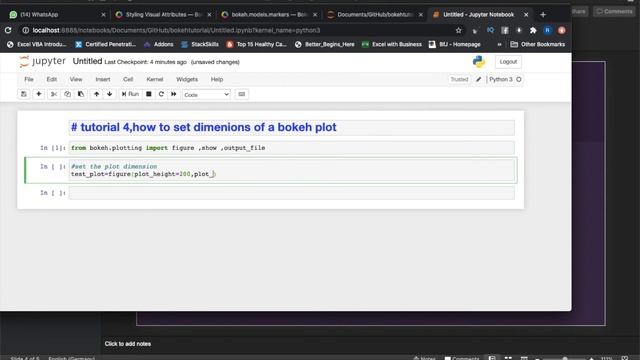Click the Python logo in the header
This screenshot has height=360, width=640.
point(479,62)
